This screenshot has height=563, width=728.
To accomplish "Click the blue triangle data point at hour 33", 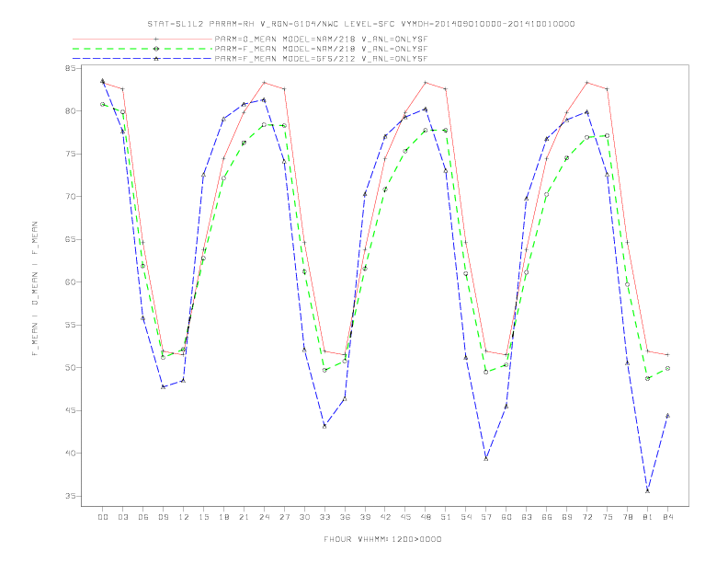I will (x=324, y=426).
